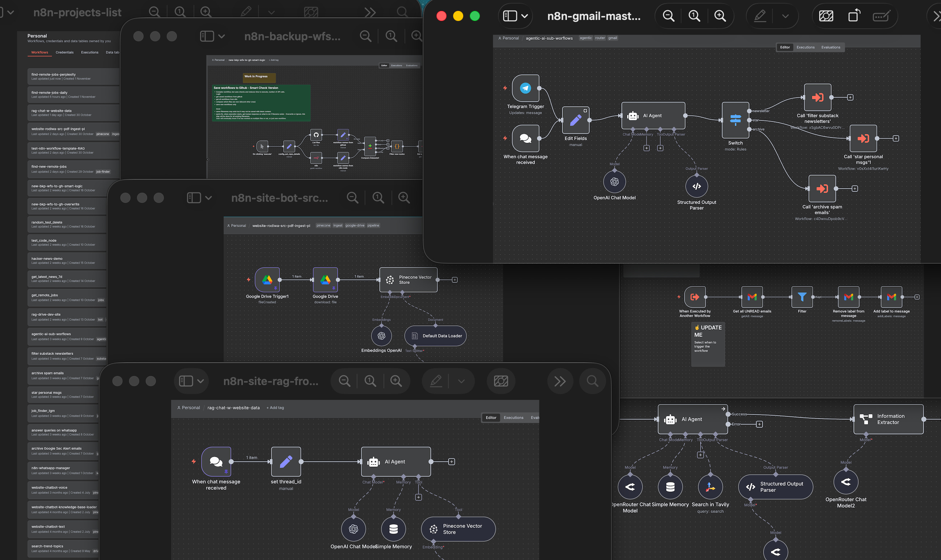Screen dimensions: 941x560
Task: Click the Google Drive Trigger1 node icon
Action: [268, 280]
